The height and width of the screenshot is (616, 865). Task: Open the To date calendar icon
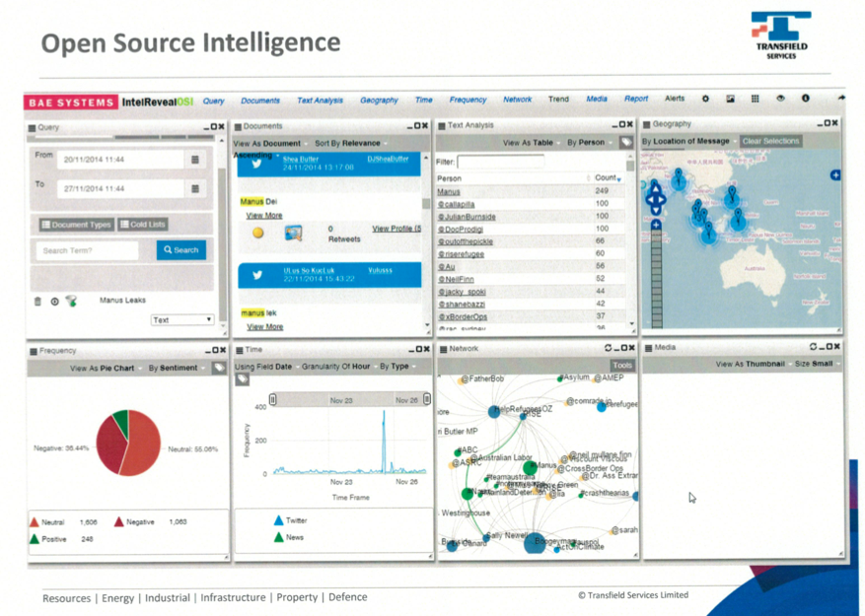point(195,188)
